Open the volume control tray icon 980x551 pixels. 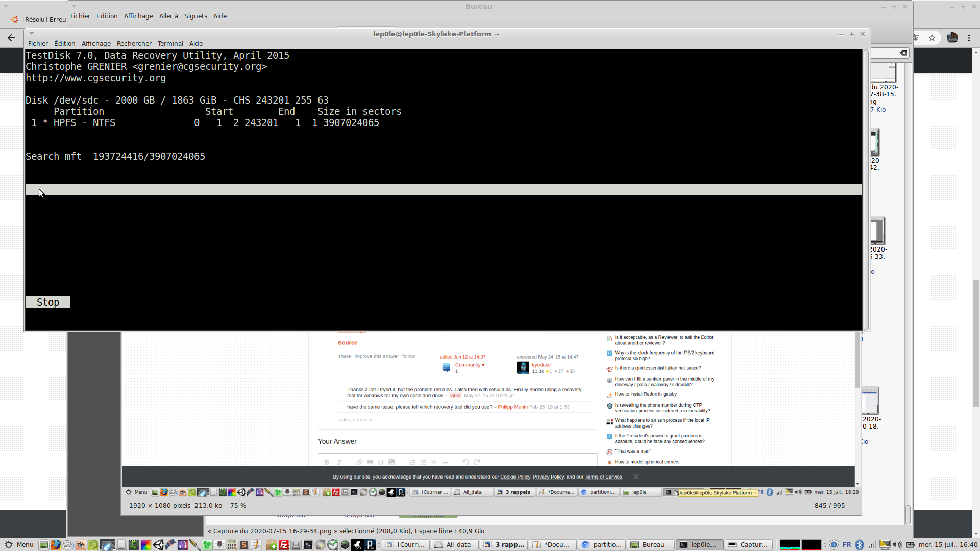tap(897, 545)
